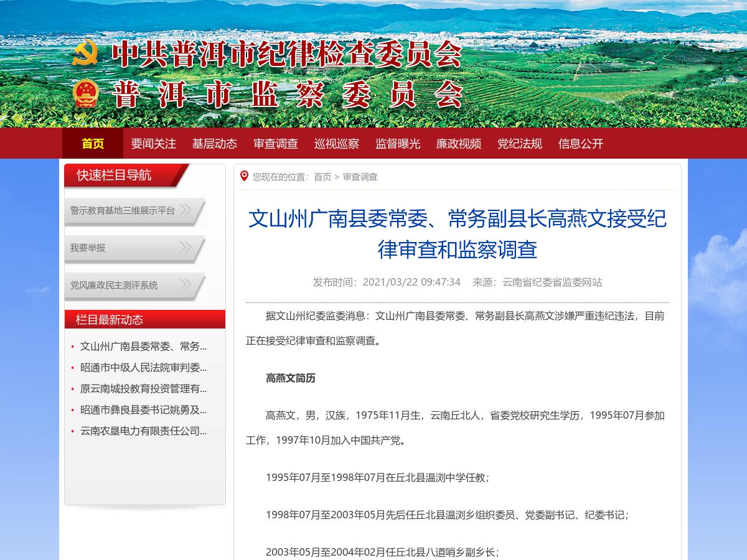The width and height of the screenshot is (747, 560).
Task: Click the red location pin icon
Action: click(244, 176)
